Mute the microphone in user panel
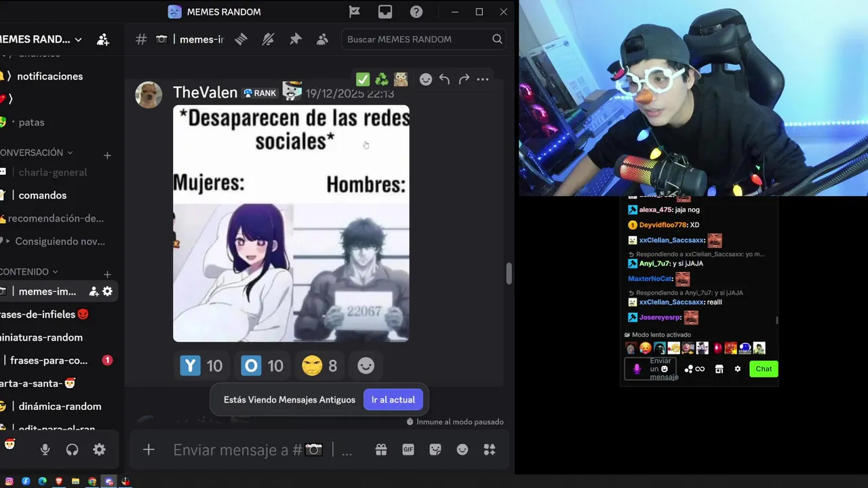868x488 pixels. coord(45,449)
